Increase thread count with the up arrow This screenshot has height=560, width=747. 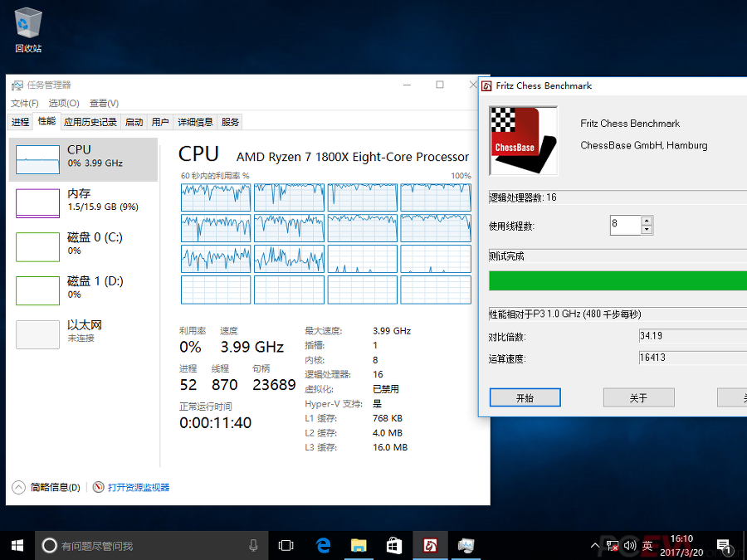point(647,221)
